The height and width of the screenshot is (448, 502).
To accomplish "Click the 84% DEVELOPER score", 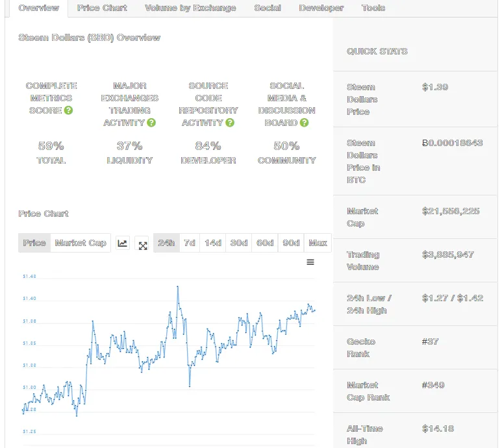I will tap(208, 153).
